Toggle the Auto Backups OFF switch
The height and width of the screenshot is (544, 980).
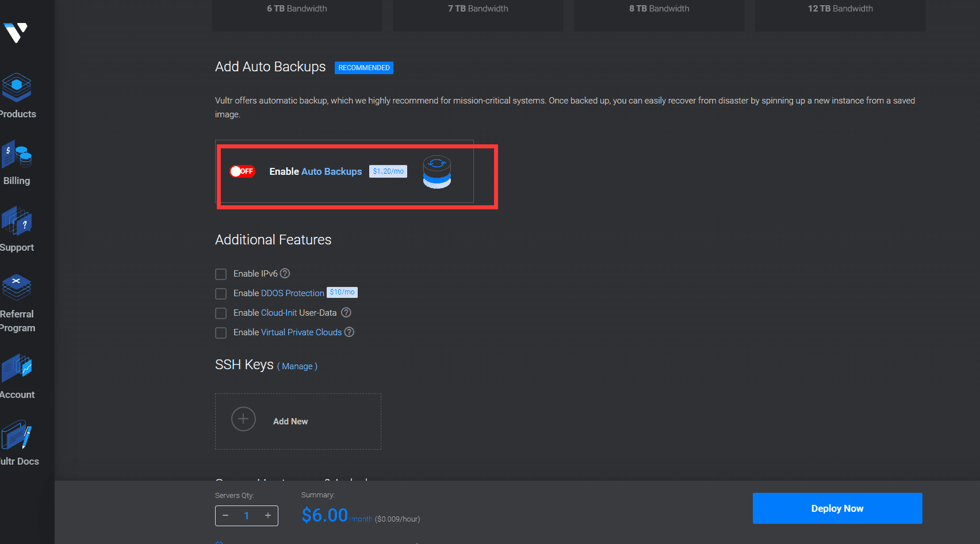[x=242, y=171]
